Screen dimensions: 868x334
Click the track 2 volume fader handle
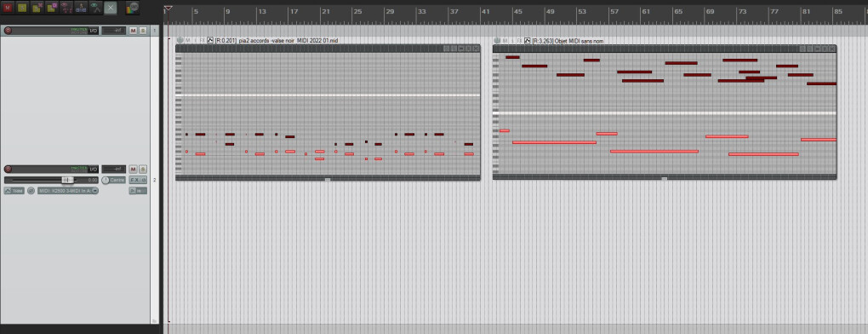point(67,180)
